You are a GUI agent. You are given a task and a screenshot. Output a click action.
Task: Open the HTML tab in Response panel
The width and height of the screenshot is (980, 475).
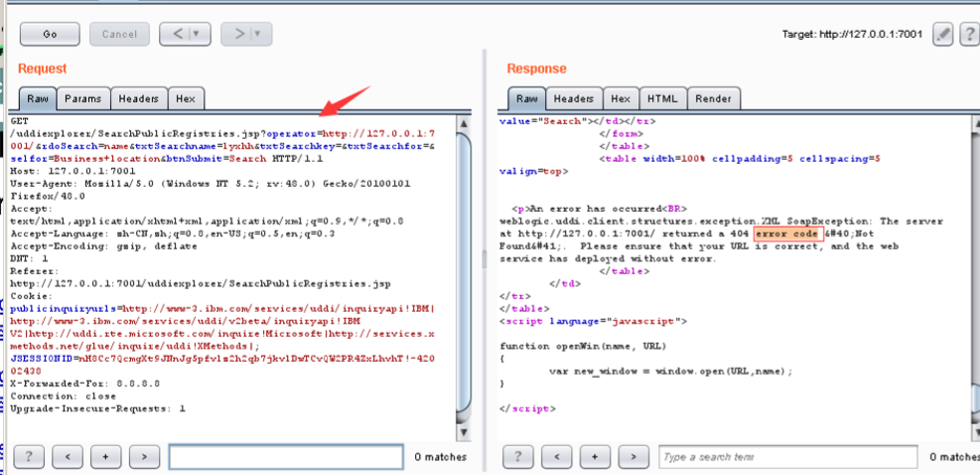(x=662, y=99)
